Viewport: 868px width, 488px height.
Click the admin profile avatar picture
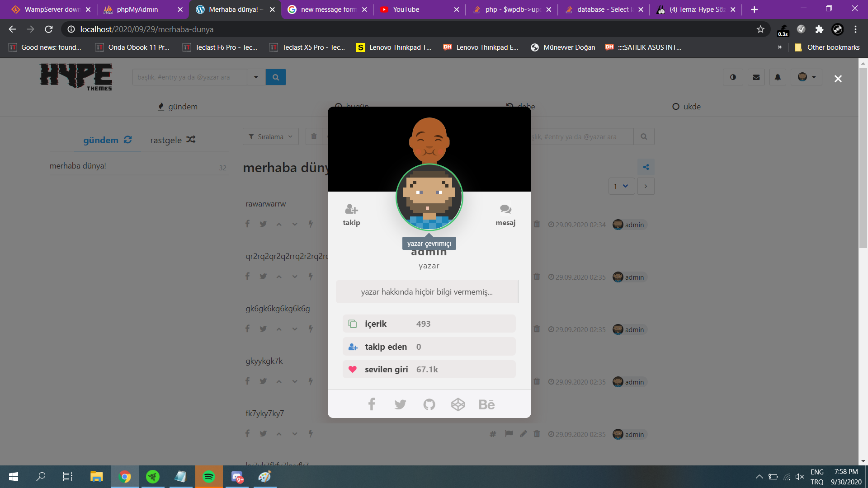(x=429, y=197)
